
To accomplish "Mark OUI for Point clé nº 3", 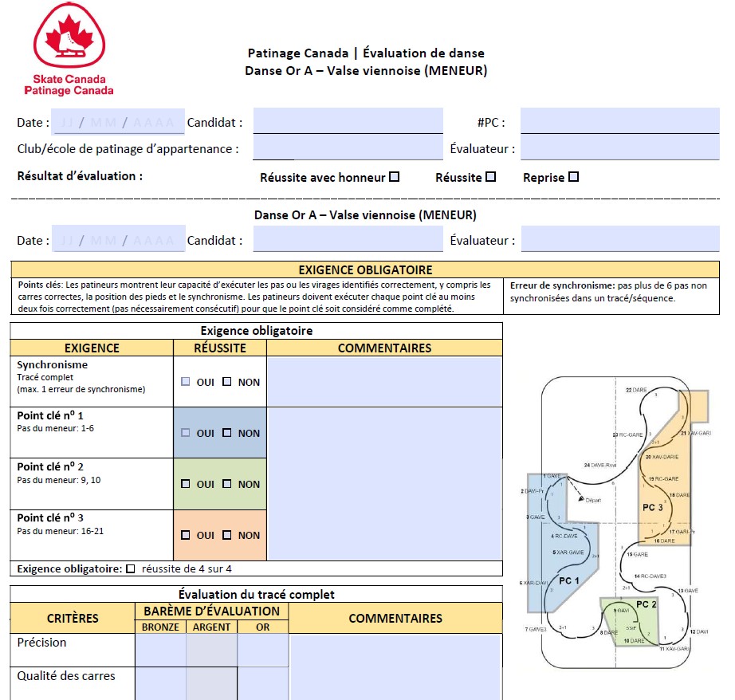I will [186, 535].
